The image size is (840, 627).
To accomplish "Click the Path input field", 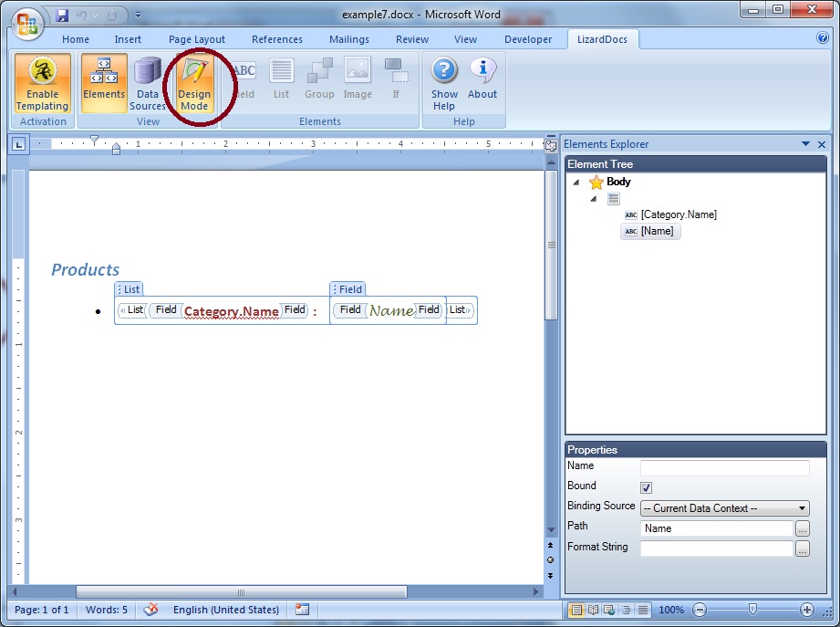I will click(716, 528).
